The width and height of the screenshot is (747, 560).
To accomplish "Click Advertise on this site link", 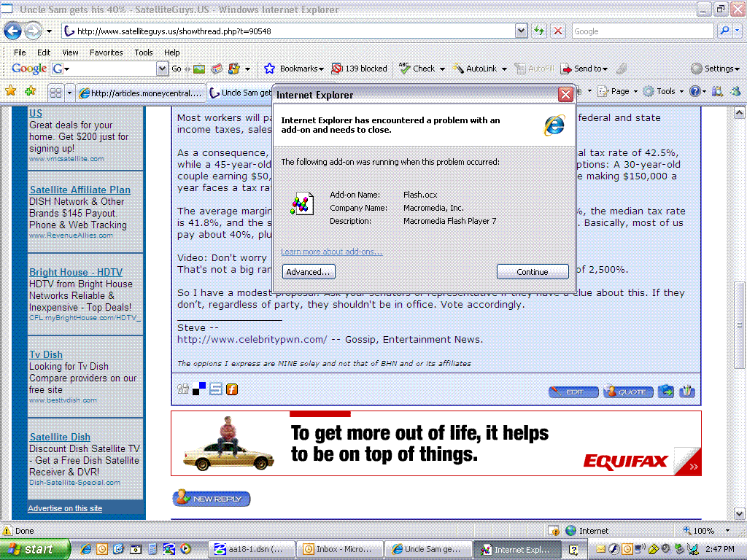I will pos(65,508).
